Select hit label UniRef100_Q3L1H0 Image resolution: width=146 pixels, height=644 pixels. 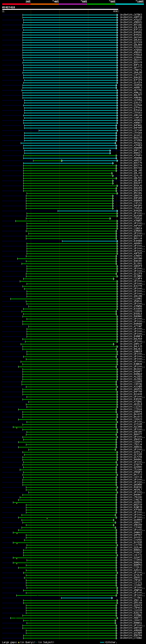point(131,27)
